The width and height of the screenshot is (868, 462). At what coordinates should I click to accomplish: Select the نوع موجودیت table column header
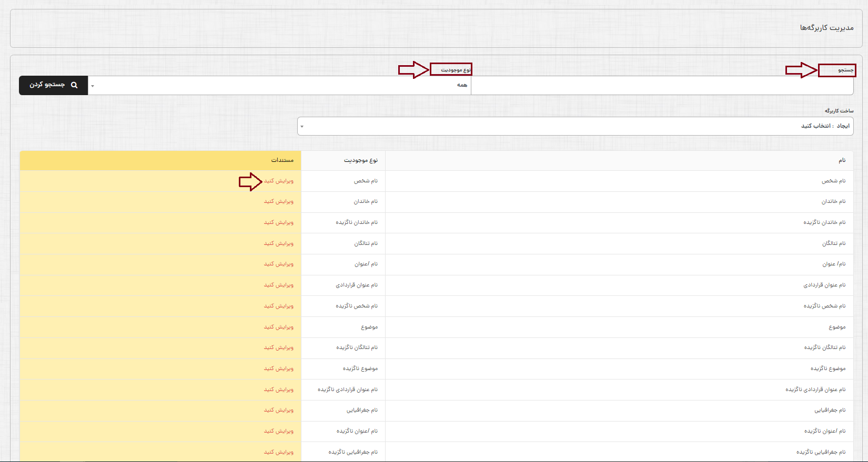(361, 160)
